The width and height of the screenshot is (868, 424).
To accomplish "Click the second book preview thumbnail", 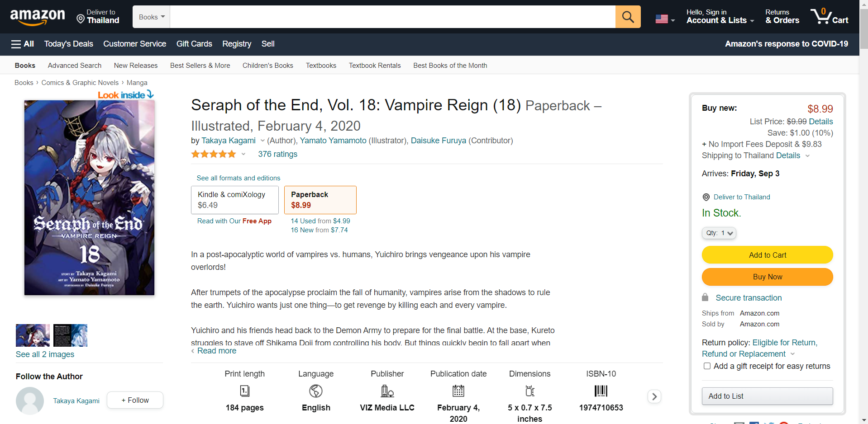I will pyautogui.click(x=70, y=335).
